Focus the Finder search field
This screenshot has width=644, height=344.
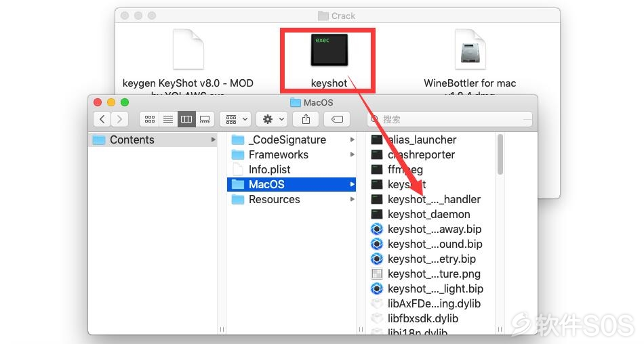pos(449,119)
